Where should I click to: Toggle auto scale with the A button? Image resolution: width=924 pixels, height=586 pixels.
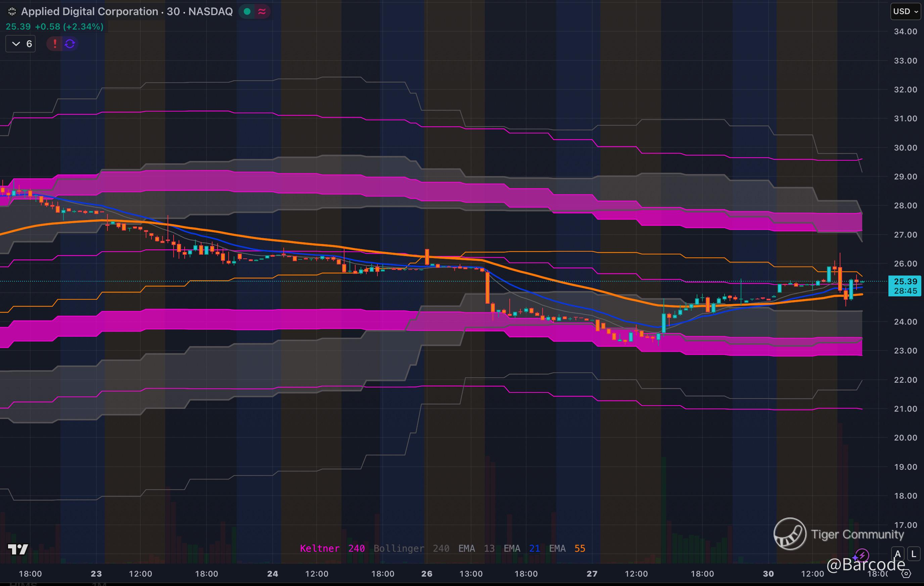[x=897, y=554]
